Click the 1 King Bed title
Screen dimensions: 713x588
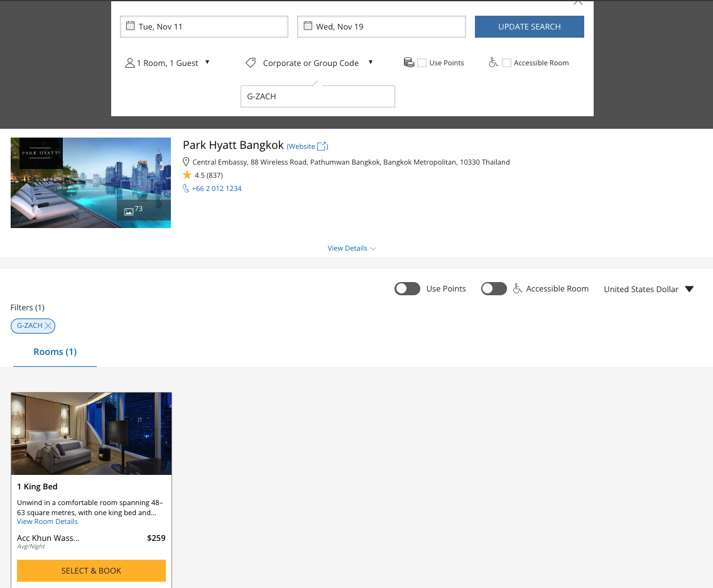pos(37,487)
